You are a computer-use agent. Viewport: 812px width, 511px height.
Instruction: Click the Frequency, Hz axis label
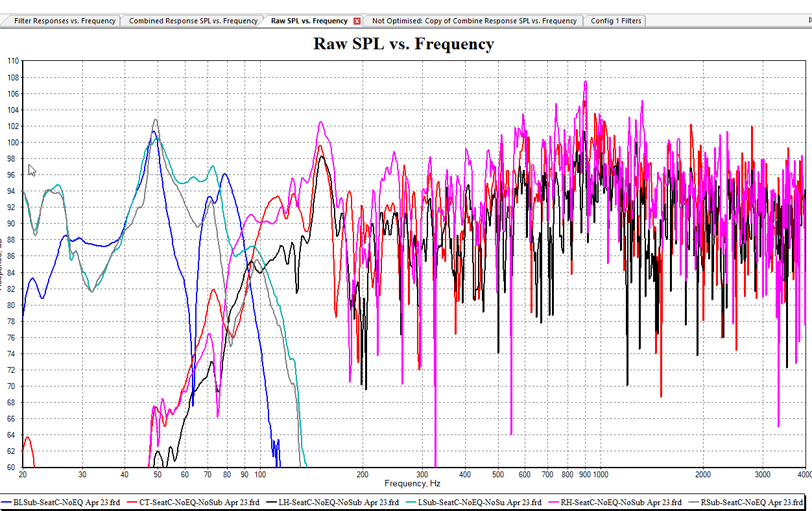point(412,484)
